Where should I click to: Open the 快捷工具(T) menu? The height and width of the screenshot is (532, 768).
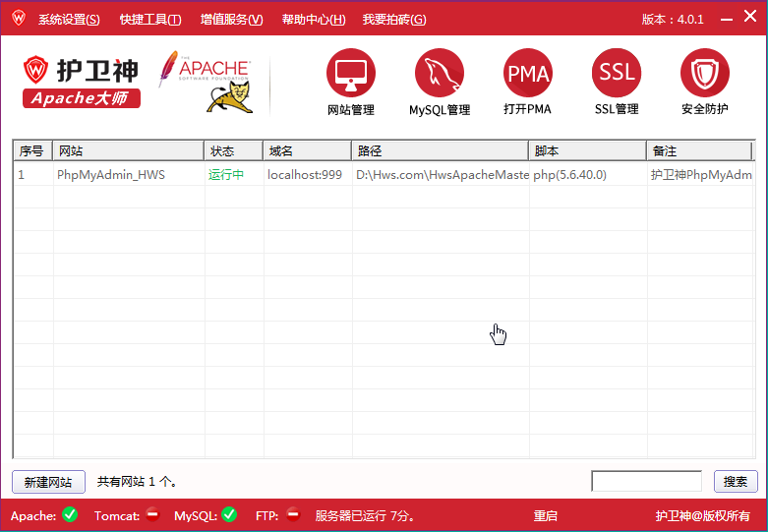click(x=150, y=20)
